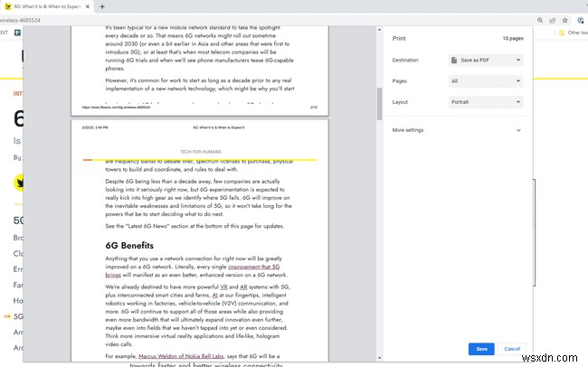Click the 'Print' dialog title
Image resolution: width=588 pixels, height=367 pixels.
(399, 38)
